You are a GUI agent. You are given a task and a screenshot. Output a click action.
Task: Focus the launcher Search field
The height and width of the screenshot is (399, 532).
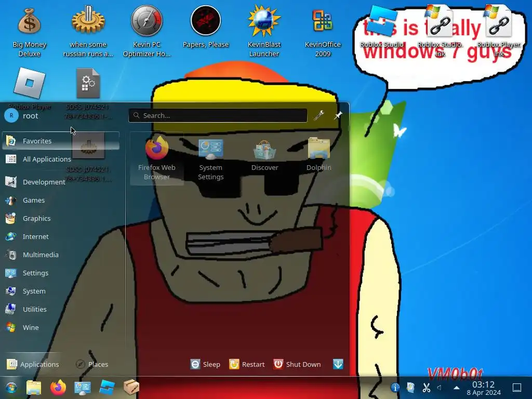(x=218, y=115)
